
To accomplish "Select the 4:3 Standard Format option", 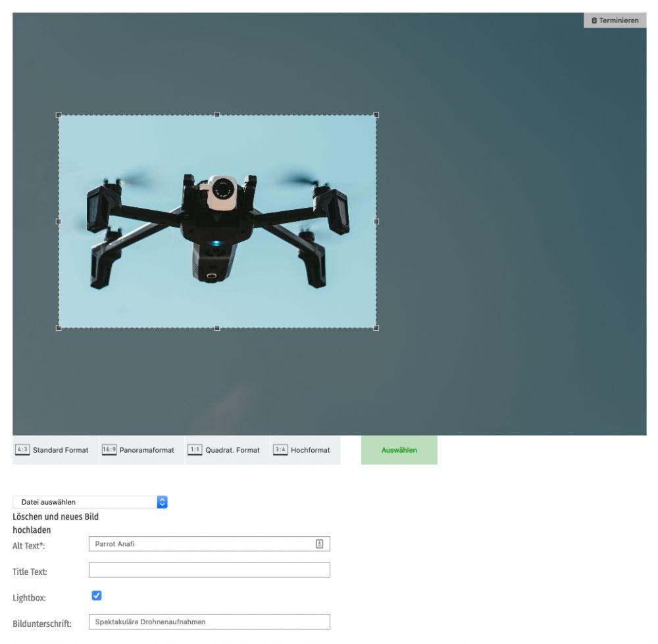I will point(55,450).
